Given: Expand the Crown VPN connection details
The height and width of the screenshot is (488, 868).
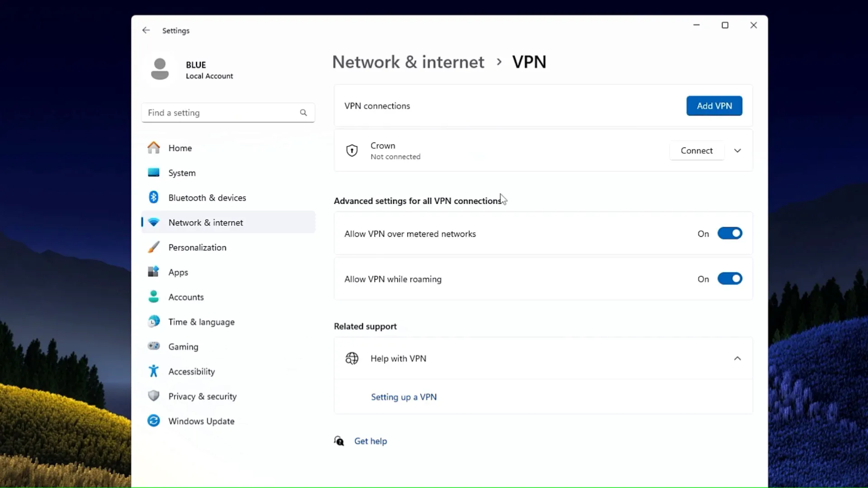Looking at the screenshot, I should pos(737,150).
